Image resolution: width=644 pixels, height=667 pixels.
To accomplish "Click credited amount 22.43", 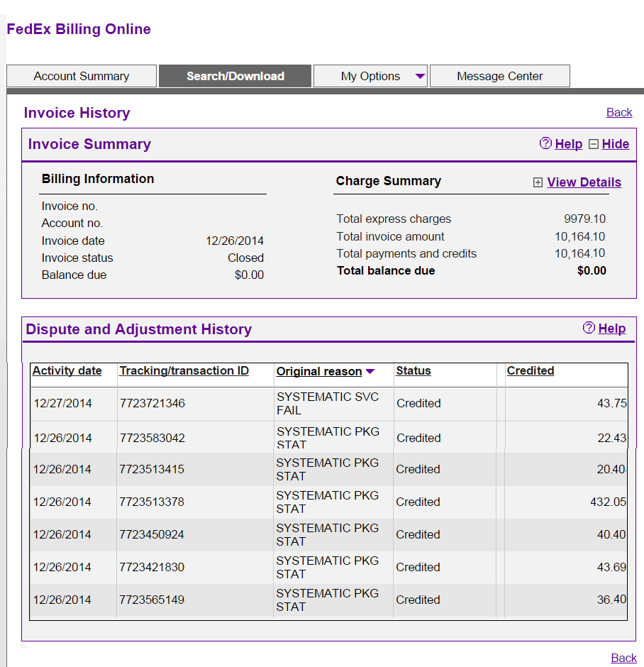I will (x=611, y=438).
